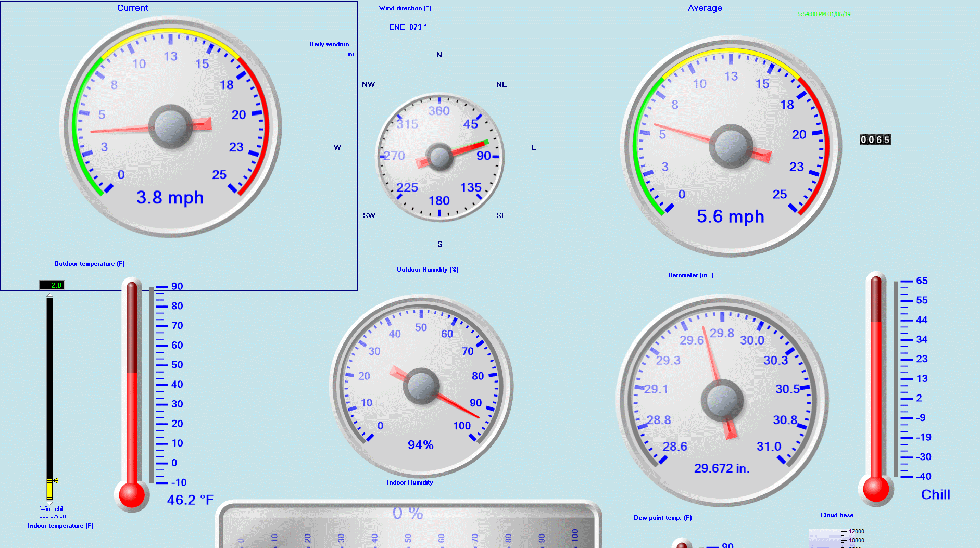Click the 3.8 mph current speed reading
The width and height of the screenshot is (980, 548).
(x=170, y=198)
